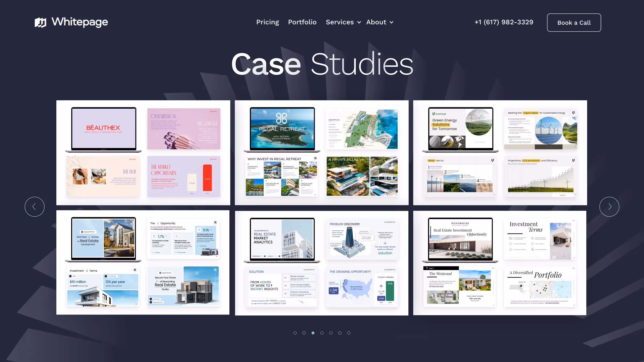Viewport: 644px width, 362px height.
Task: Click the Whitepage logo icon
Action: coord(40,22)
